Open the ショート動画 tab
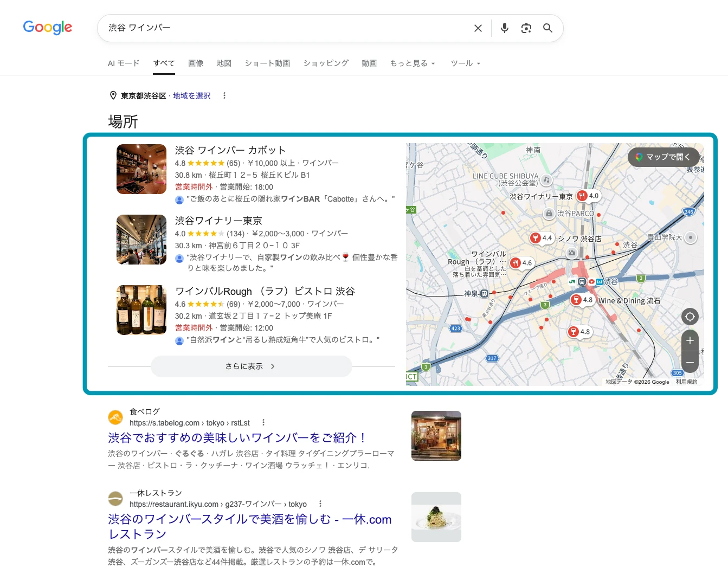The height and width of the screenshot is (580, 728). [x=267, y=63]
